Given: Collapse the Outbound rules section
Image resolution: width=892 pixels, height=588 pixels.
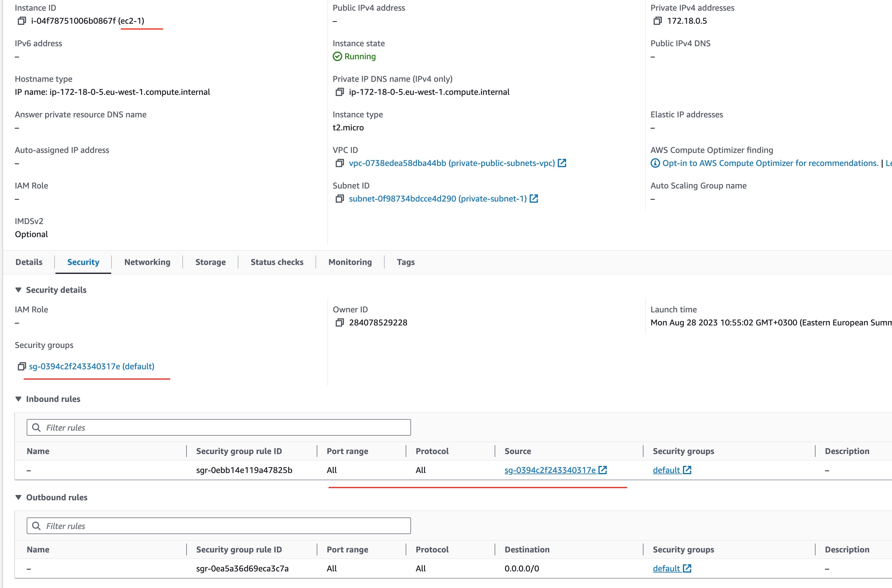Looking at the screenshot, I should [x=18, y=497].
